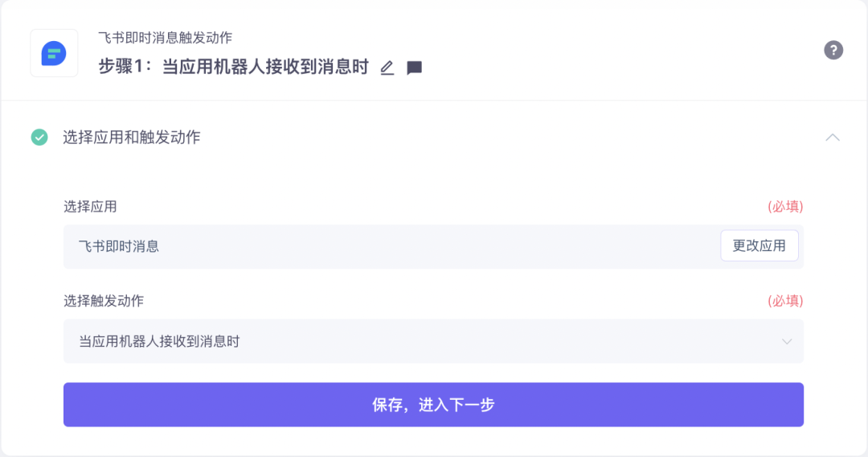Click the 选择触发动作 field label
Screen dimensions: 868x457
point(104,301)
